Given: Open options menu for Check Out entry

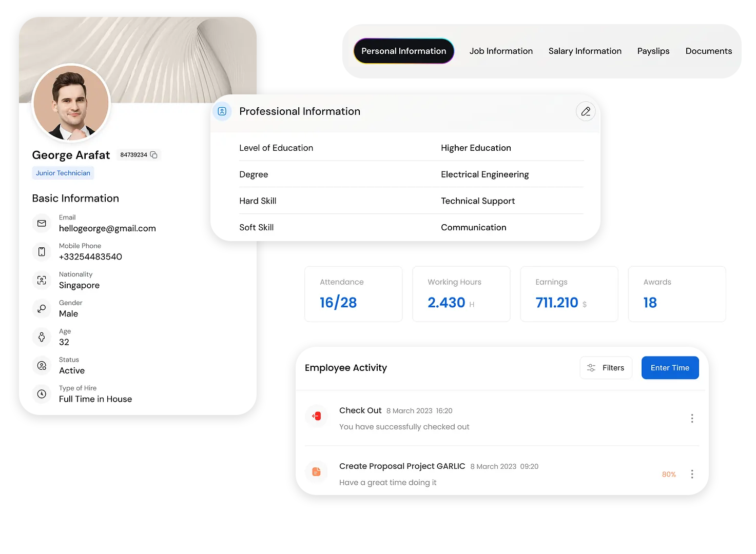Looking at the screenshot, I should [692, 419].
